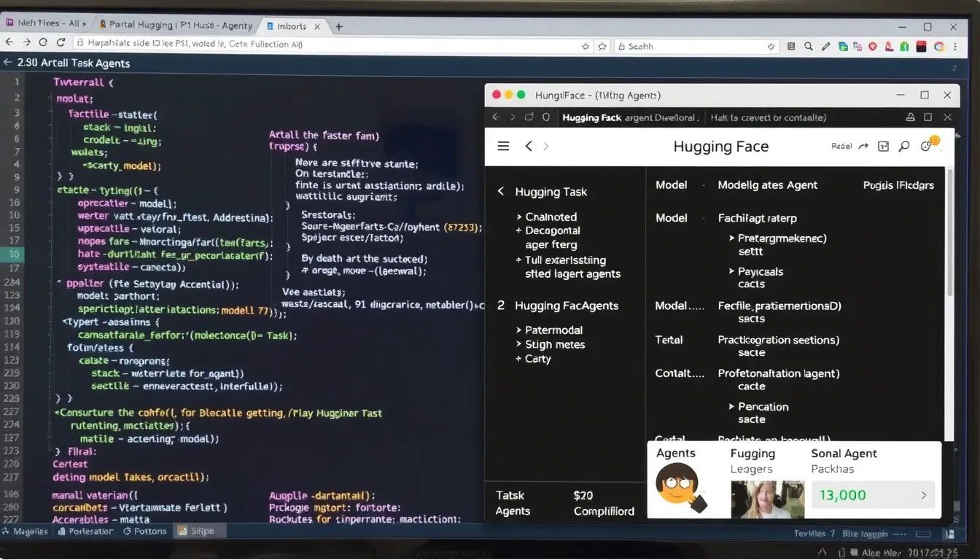Expand the Carty item
Screen dimensions: 980x560
coord(518,359)
